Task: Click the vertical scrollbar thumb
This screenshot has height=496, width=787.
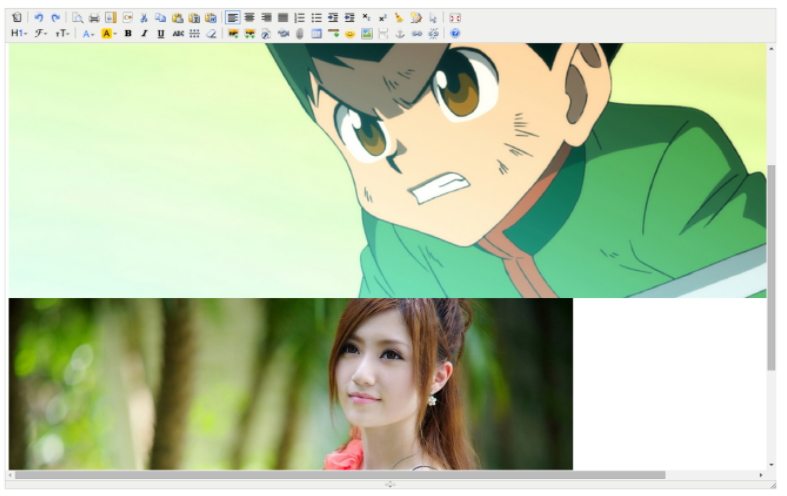Action: click(x=771, y=268)
